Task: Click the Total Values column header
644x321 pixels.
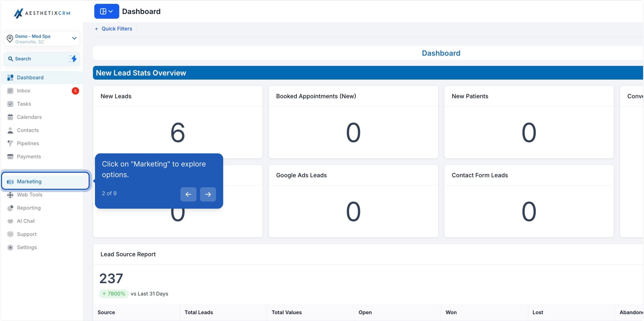Action: coord(286,312)
